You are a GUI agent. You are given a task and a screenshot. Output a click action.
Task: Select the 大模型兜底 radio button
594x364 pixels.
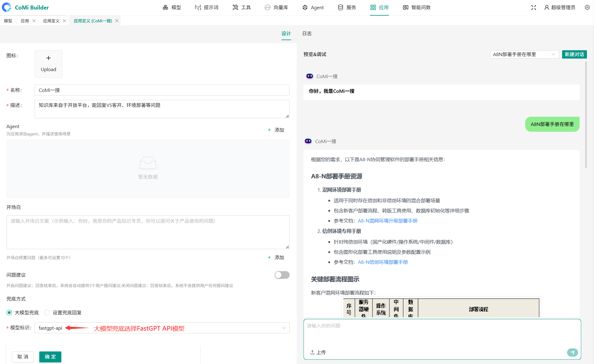9,313
